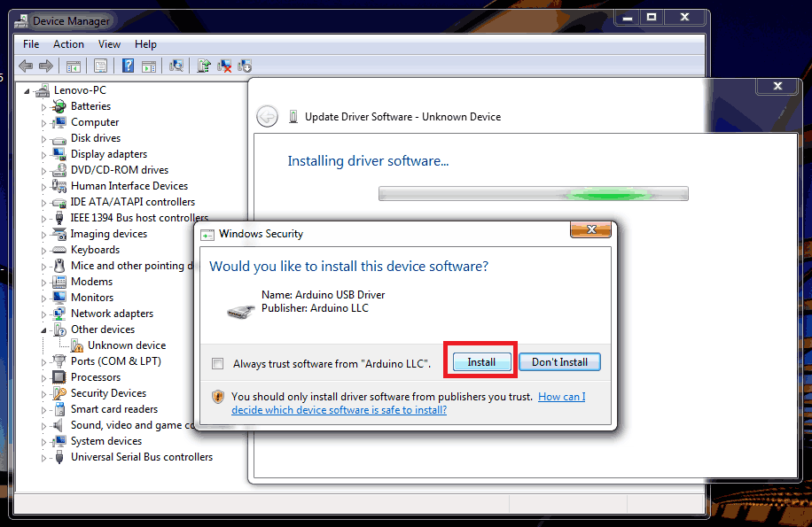
Task: Open the View menu
Action: [109, 43]
